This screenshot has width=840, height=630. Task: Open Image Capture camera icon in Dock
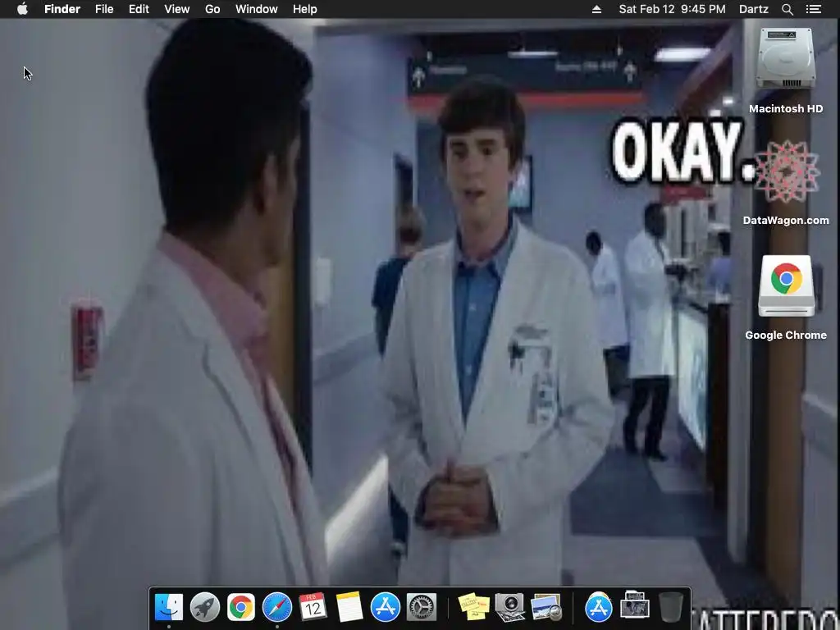click(x=510, y=607)
